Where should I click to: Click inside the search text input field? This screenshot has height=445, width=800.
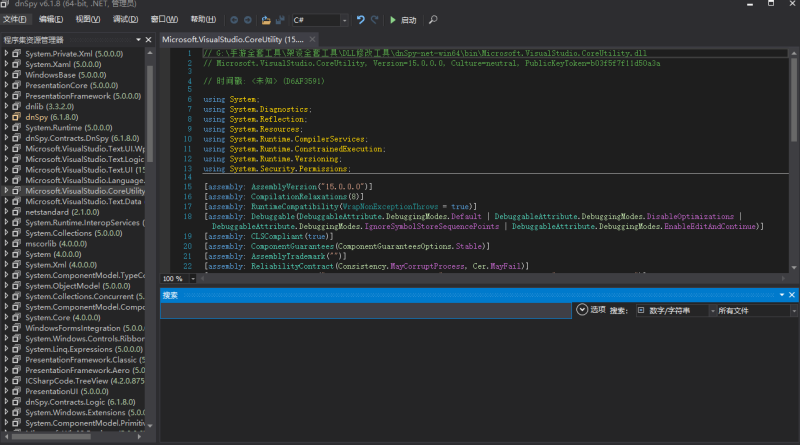366,310
